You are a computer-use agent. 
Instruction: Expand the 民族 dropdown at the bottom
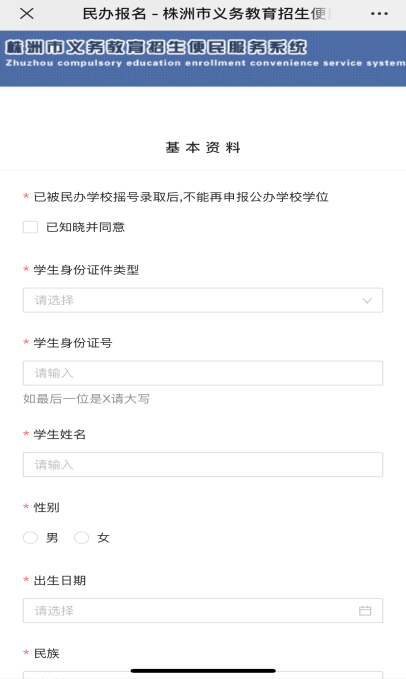[x=203, y=675]
